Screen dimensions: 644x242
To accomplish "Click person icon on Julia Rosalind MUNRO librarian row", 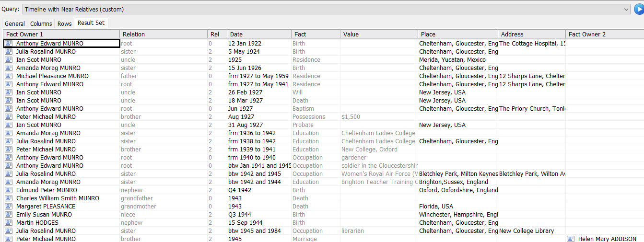I will (9, 230).
